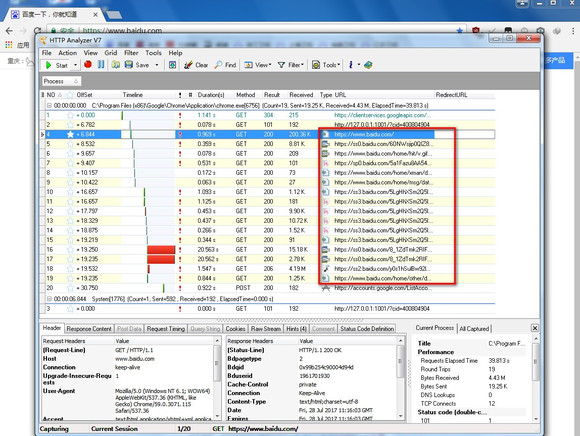Image resolution: width=580 pixels, height=436 pixels.
Task: Switch to the Raw Stream tab
Action: pyautogui.click(x=266, y=329)
